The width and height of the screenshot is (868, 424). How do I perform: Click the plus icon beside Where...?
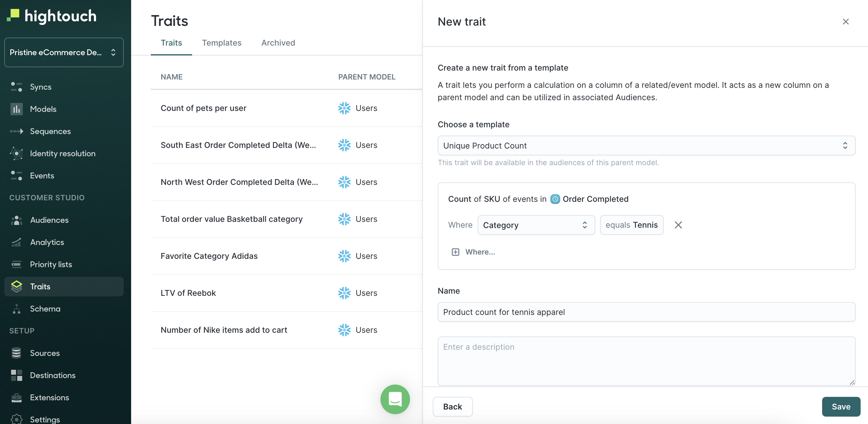coord(455,252)
